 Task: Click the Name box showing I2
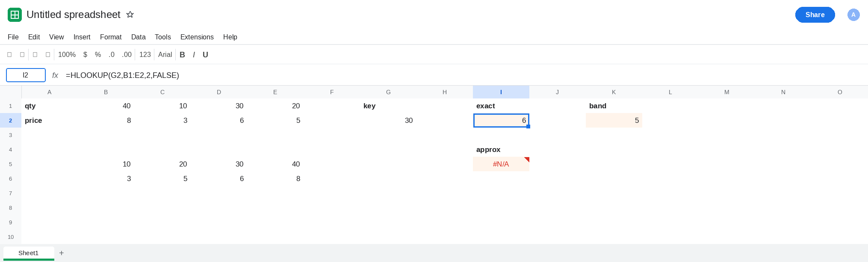tap(26, 75)
